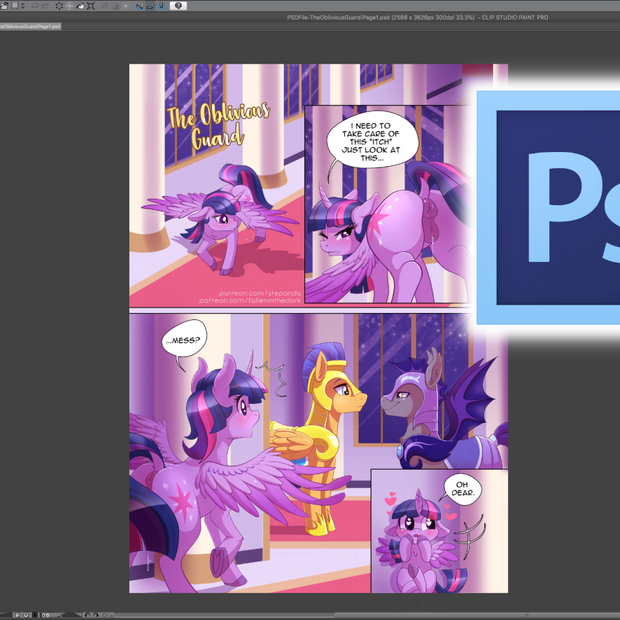Select the Page1.psd document tab

click(x=30, y=26)
